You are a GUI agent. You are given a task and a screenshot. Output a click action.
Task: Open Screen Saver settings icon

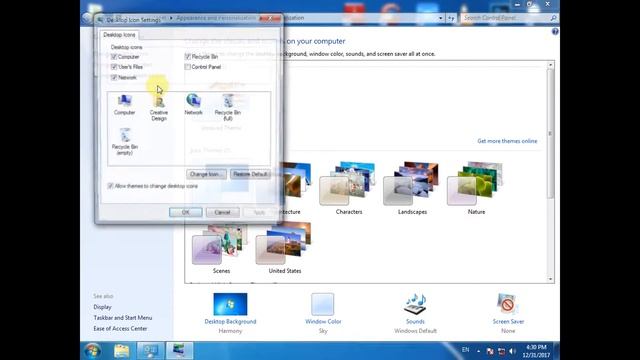tap(507, 304)
